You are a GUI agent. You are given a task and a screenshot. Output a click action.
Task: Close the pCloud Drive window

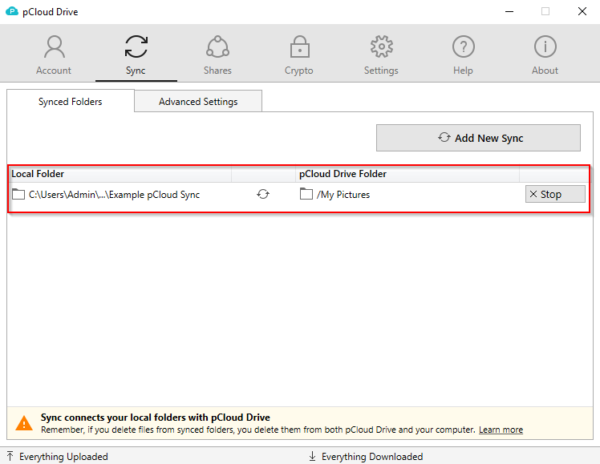582,11
